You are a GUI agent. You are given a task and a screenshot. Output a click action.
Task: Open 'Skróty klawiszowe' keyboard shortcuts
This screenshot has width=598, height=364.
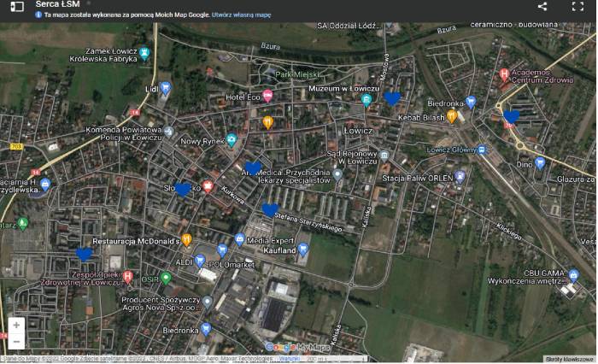point(570,360)
